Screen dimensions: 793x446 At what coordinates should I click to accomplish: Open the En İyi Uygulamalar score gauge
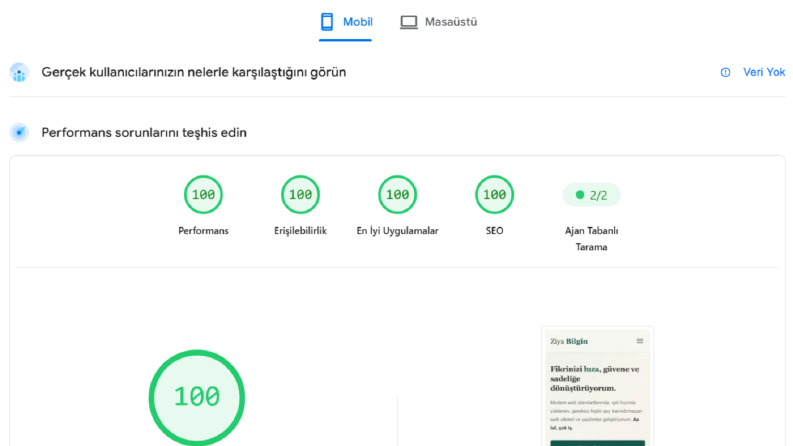[x=398, y=195]
